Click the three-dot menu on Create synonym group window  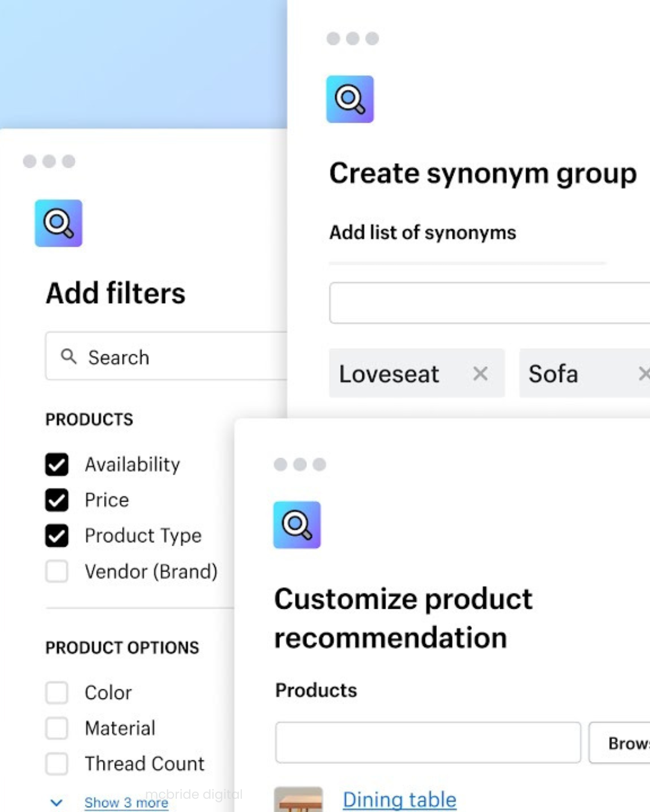tap(353, 38)
